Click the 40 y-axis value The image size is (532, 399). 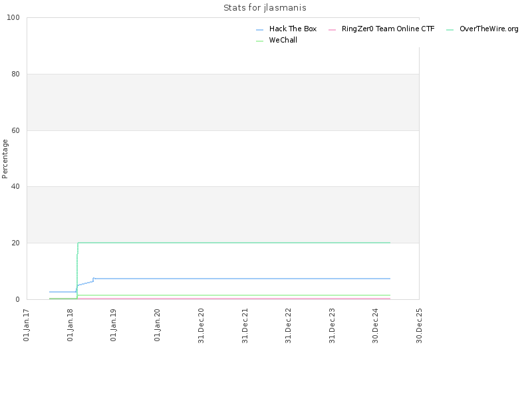pyautogui.click(x=15, y=187)
